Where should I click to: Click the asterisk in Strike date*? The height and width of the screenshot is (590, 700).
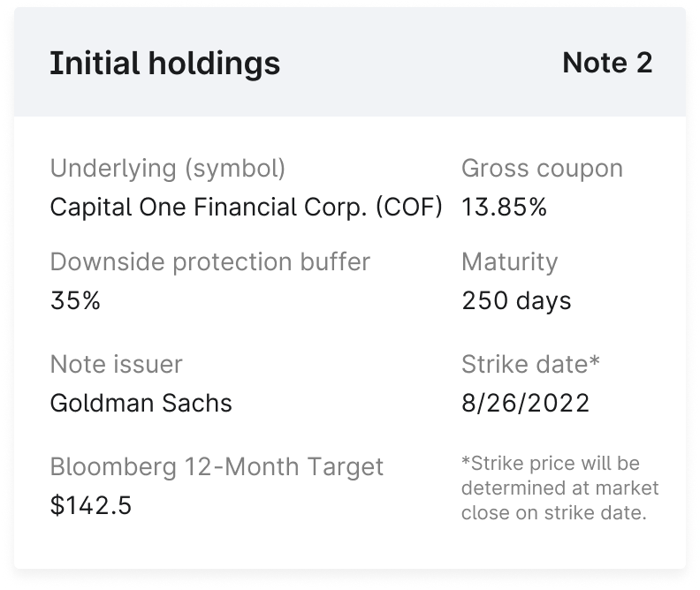595,361
